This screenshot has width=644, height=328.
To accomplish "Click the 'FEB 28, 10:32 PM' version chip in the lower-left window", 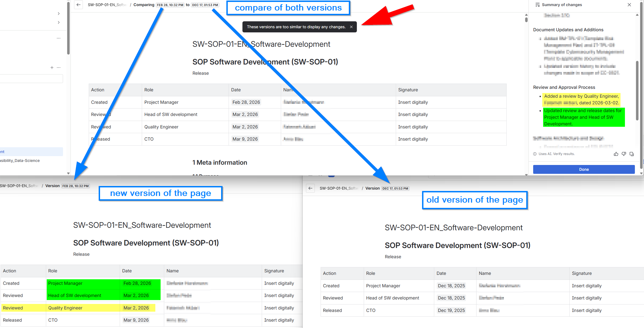I will click(75, 186).
